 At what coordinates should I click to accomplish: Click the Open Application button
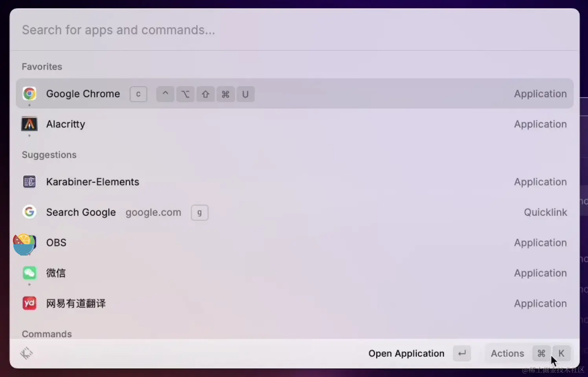coord(420,353)
